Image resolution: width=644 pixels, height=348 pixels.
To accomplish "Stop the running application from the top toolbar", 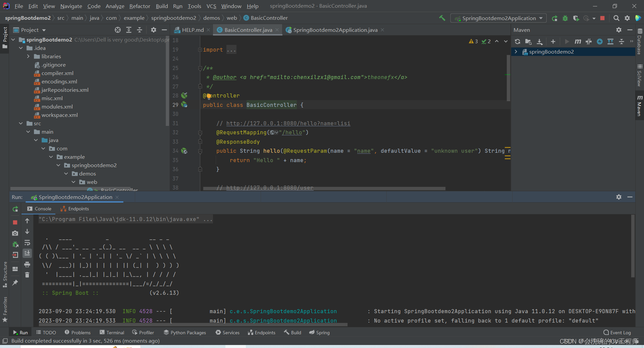I will click(x=602, y=18).
